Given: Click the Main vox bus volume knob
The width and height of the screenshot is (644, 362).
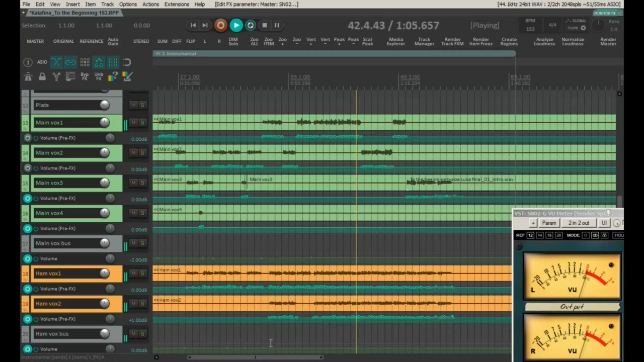Looking at the screenshot, I should click(x=105, y=243).
